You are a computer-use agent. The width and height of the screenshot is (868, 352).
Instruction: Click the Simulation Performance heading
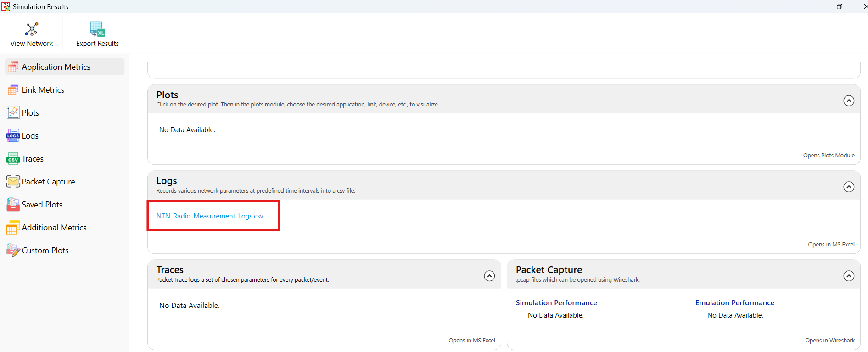coord(556,303)
